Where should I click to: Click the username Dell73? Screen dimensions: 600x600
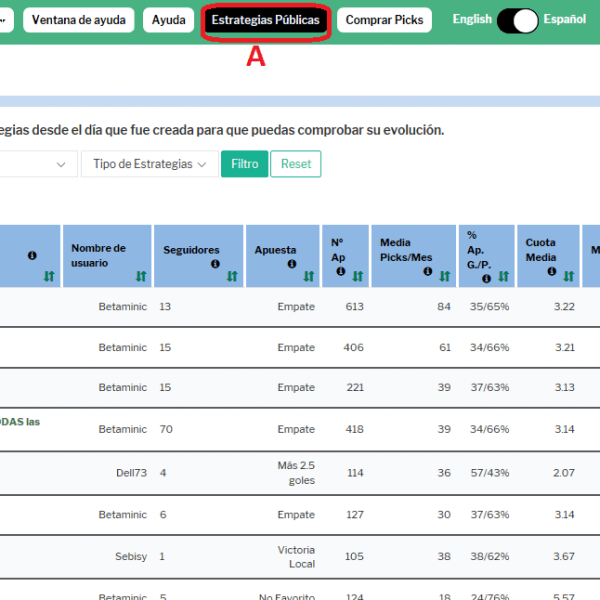tap(131, 473)
